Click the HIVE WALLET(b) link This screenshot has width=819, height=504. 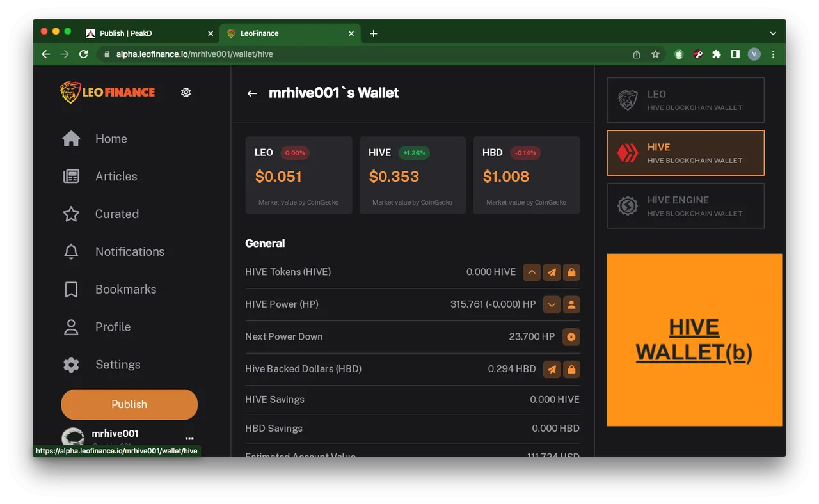694,340
